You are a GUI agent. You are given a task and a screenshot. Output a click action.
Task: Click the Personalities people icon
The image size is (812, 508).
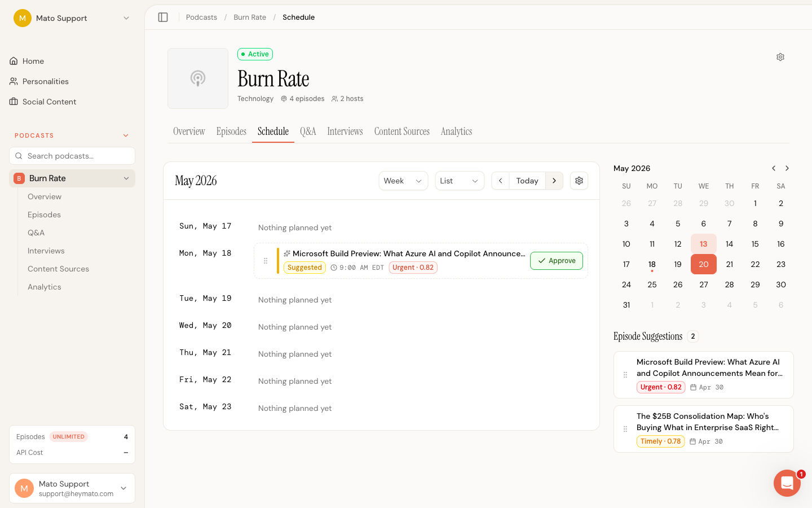[x=14, y=81]
